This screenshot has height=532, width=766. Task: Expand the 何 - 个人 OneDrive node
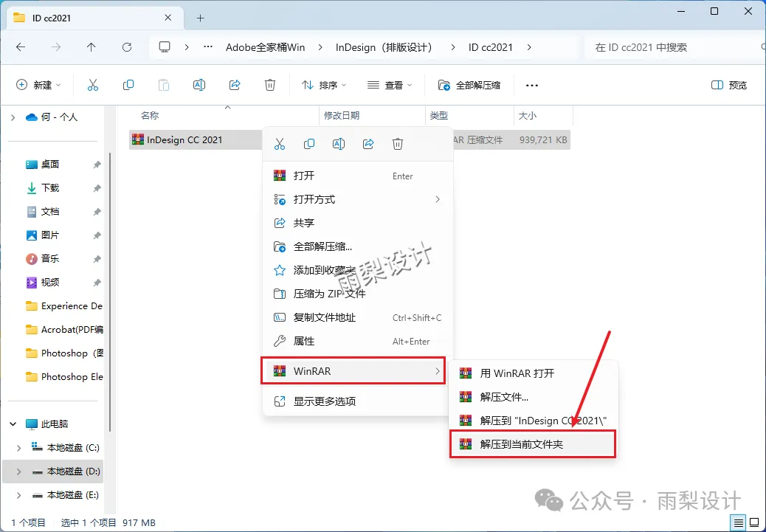(x=13, y=117)
